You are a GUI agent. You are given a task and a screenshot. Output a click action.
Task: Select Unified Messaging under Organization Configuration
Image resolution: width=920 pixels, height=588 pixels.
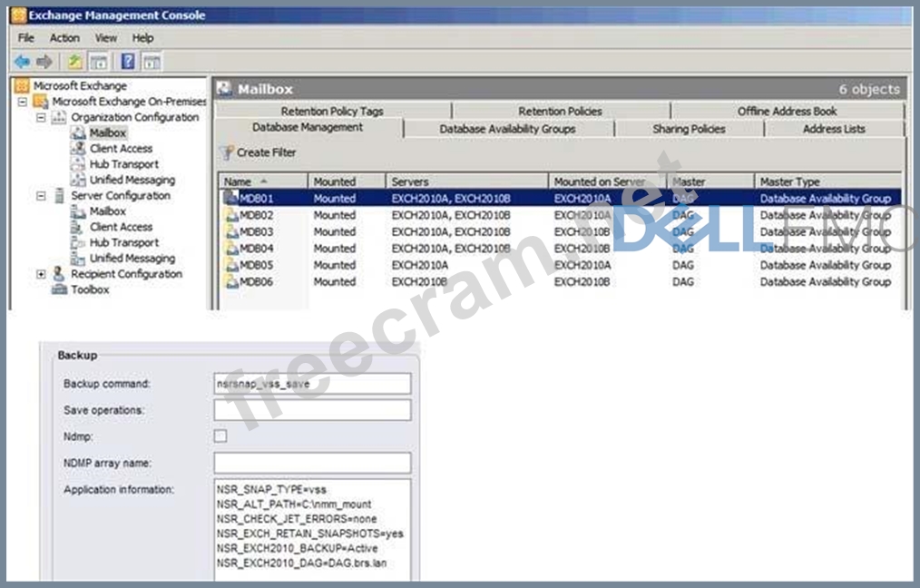coord(132,180)
